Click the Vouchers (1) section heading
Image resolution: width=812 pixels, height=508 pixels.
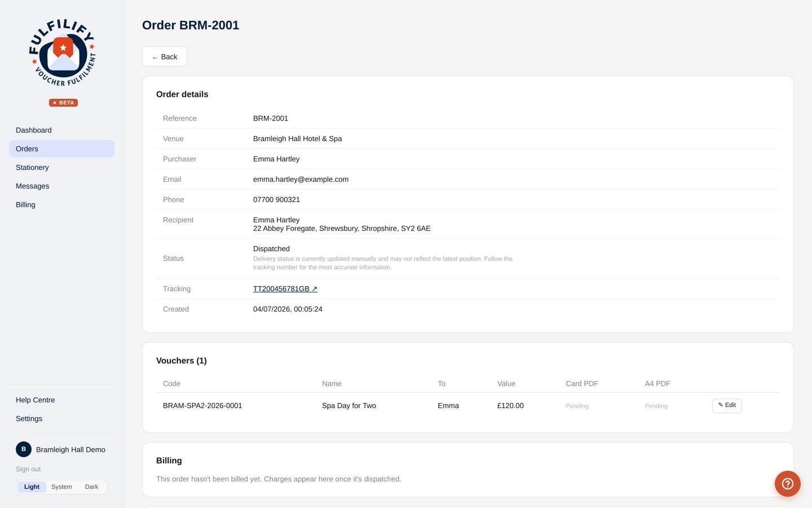tap(182, 361)
